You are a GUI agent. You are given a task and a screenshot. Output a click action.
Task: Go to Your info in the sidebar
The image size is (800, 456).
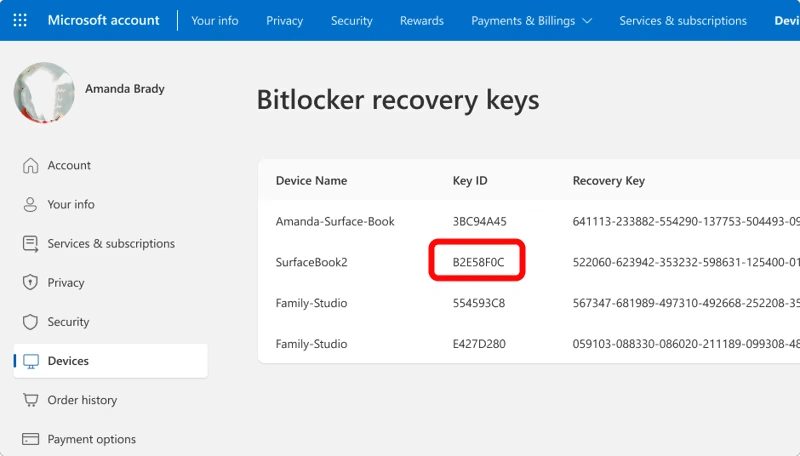point(71,205)
